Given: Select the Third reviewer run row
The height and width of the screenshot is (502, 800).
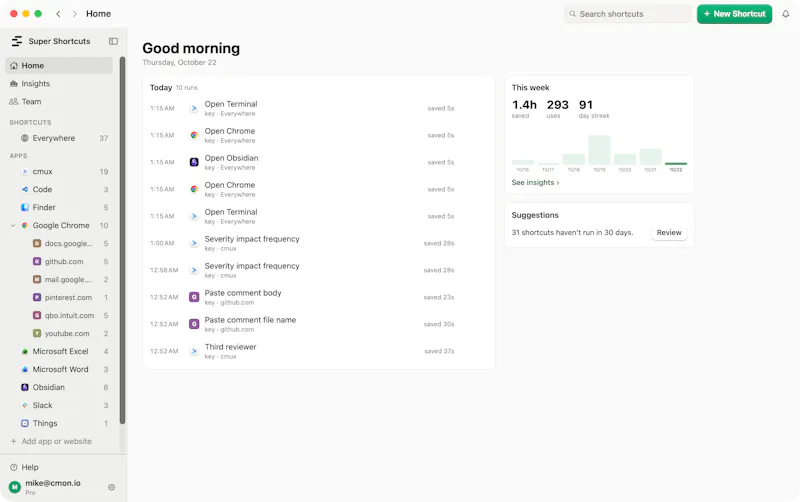Looking at the screenshot, I should tap(319, 351).
